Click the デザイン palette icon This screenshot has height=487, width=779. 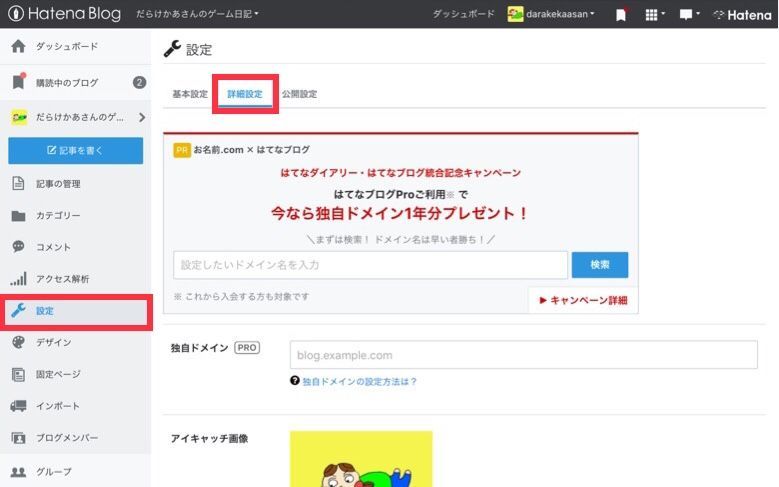click(x=18, y=342)
